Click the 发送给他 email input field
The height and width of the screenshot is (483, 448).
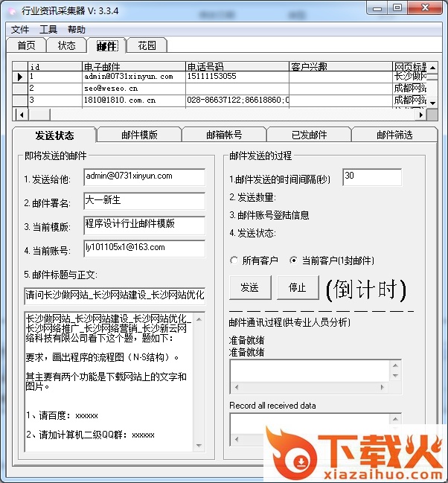tap(144, 177)
